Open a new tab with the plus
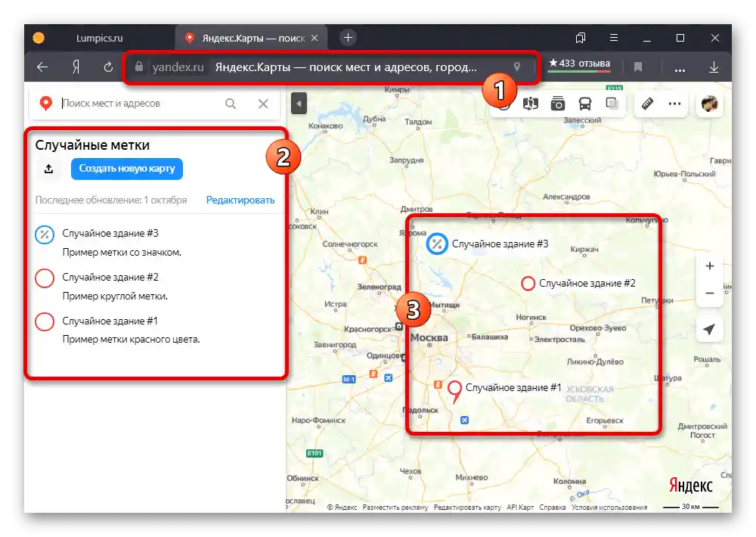Image resolution: width=756 pixels, height=537 pixels. pyautogui.click(x=348, y=38)
